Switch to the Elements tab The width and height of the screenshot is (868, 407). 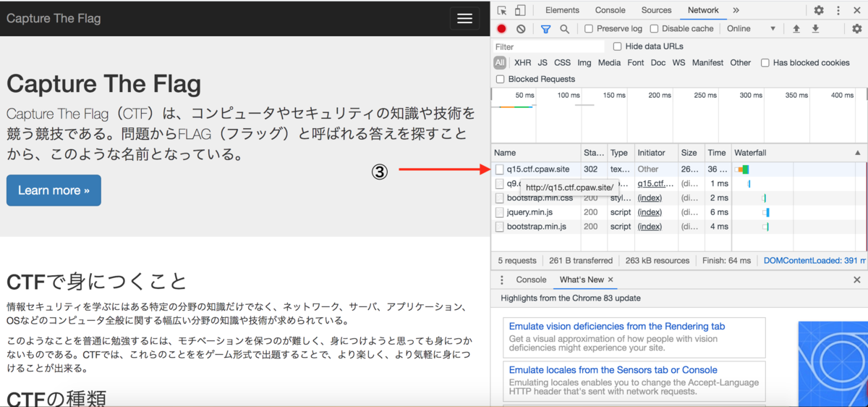coord(562,10)
